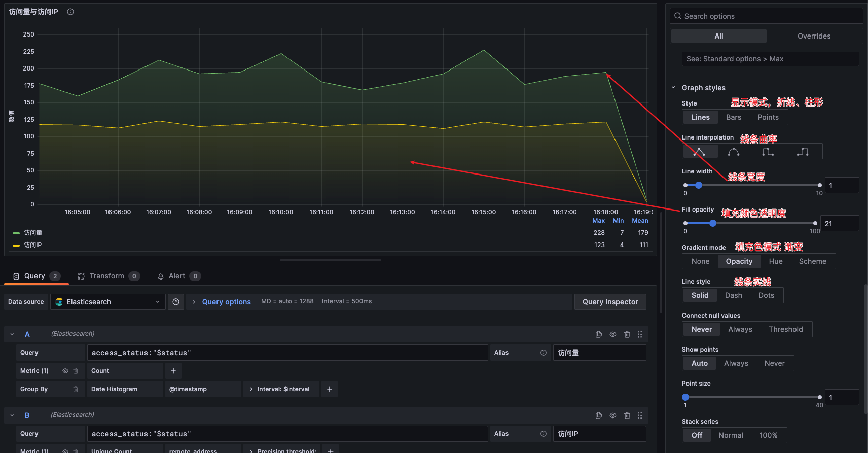Open the Overrides tab
868x453 pixels.
click(x=814, y=36)
